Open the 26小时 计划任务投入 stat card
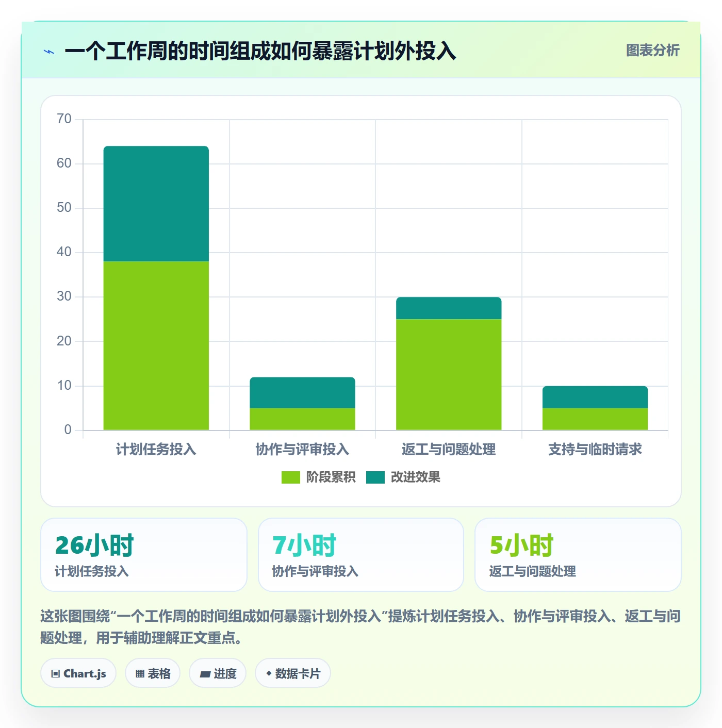722x728 pixels. pos(144,555)
